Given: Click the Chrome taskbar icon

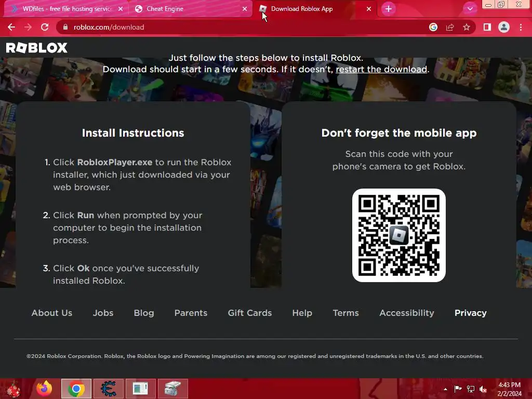Looking at the screenshot, I should 76,389.
